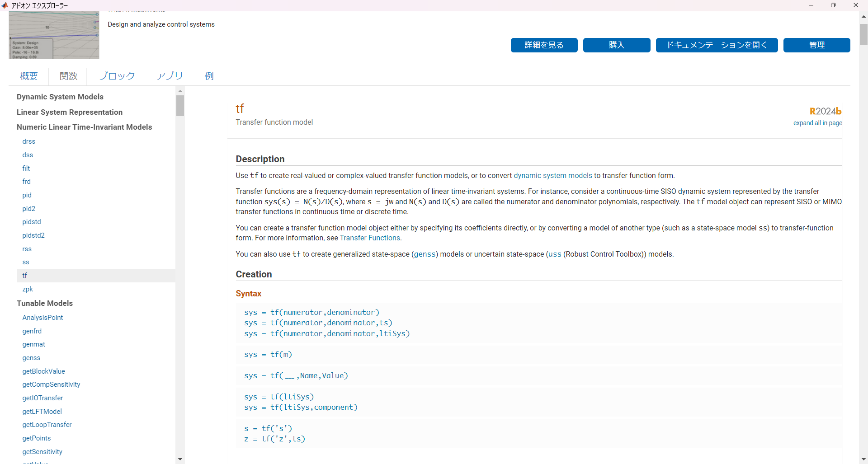Image resolution: width=868 pixels, height=464 pixels.
Task: Select 'genss' under Tunable Models
Action: click(x=31, y=357)
